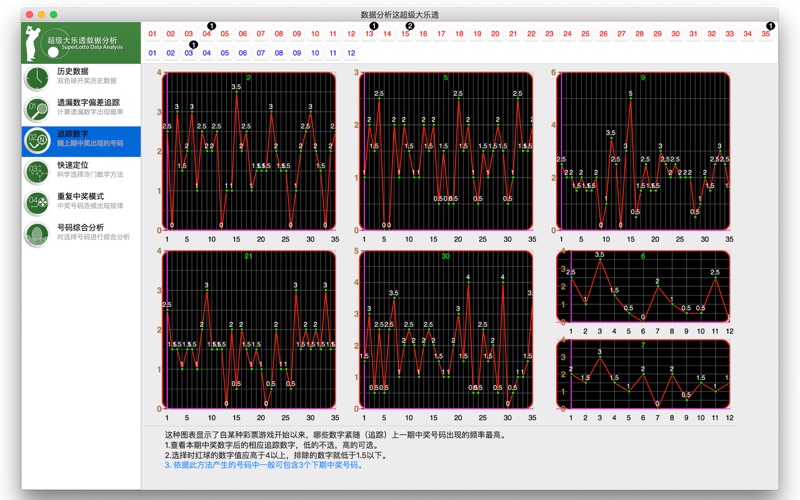Click the chart for red number 5

446,152
